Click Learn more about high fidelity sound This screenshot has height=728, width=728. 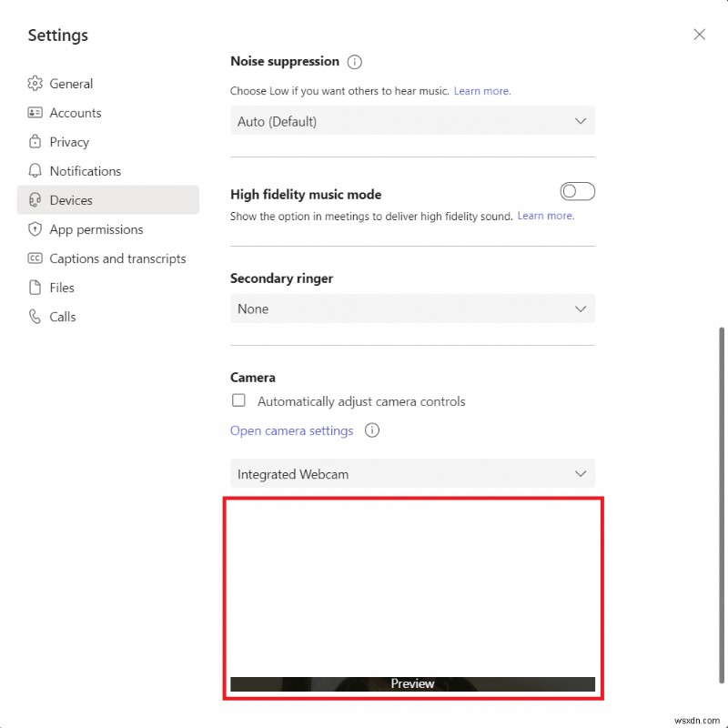pos(545,216)
